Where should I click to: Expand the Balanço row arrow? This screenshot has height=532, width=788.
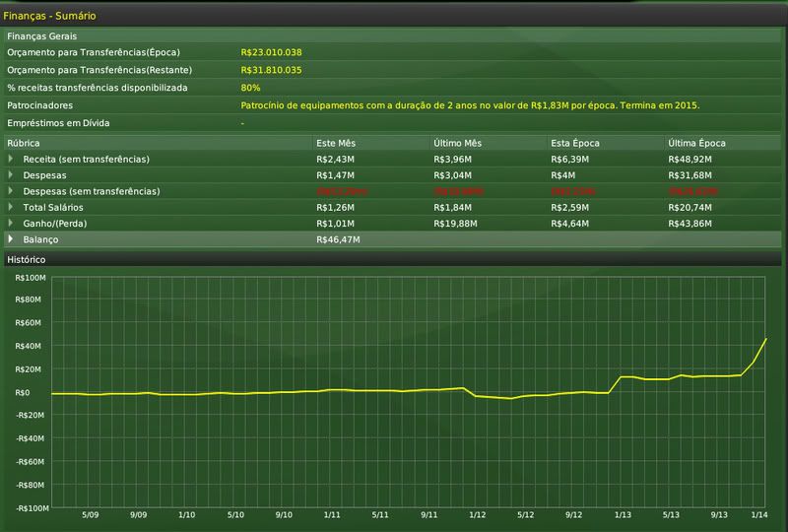[12, 239]
